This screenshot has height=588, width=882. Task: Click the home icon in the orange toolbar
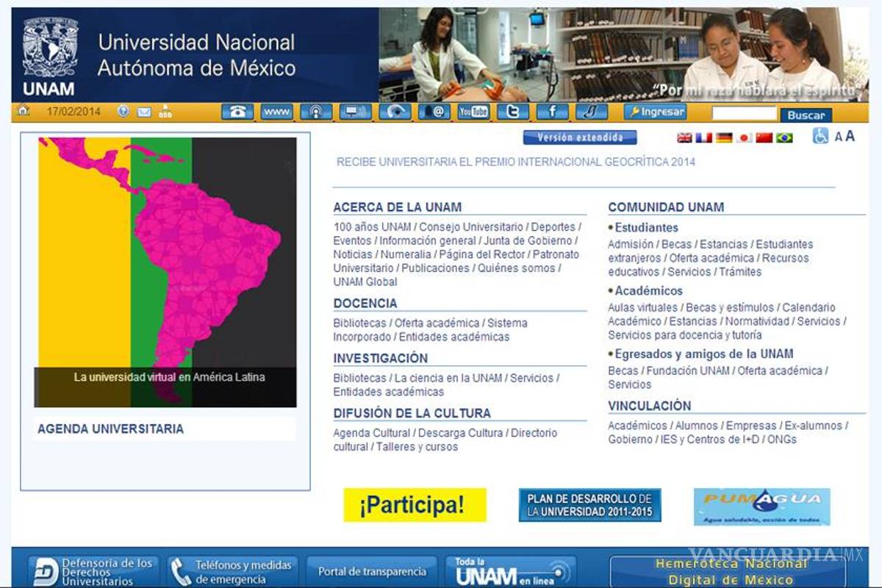point(24,112)
